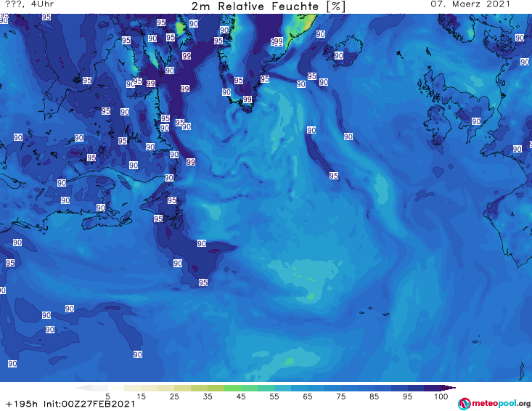This screenshot has width=532, height=411.
Task: Click the colorbar label "75"
Action: [340, 396]
